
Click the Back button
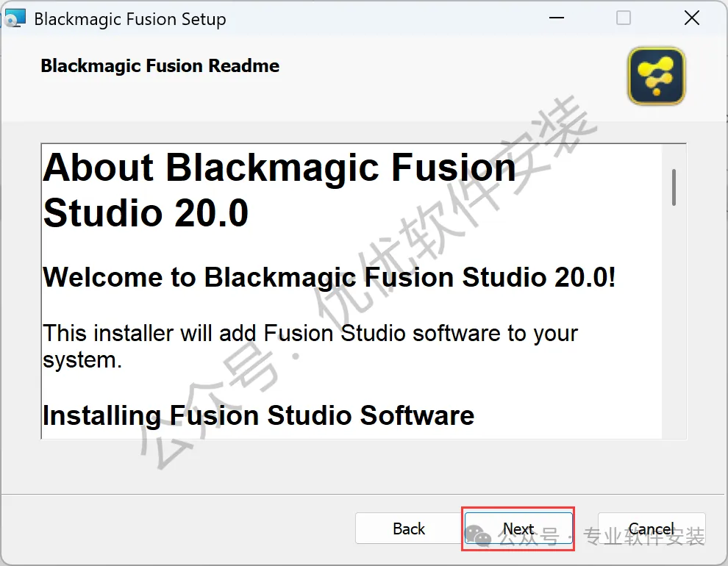pos(409,529)
